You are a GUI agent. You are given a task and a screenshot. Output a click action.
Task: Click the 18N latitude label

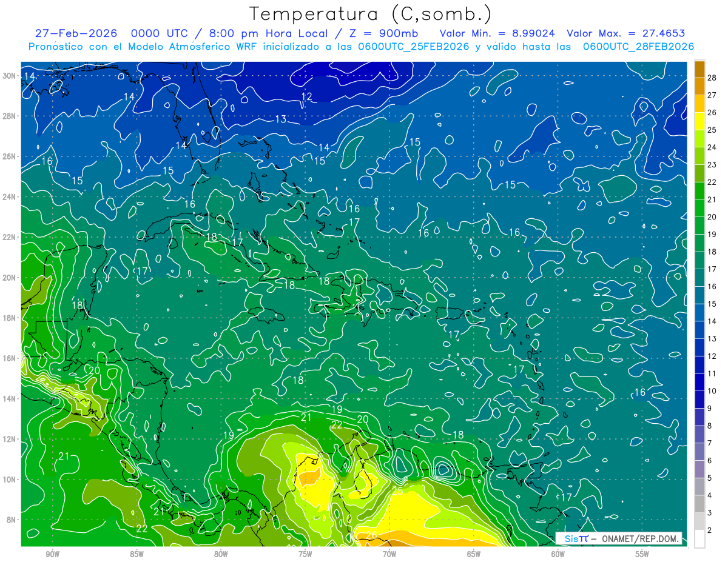[x=9, y=318]
